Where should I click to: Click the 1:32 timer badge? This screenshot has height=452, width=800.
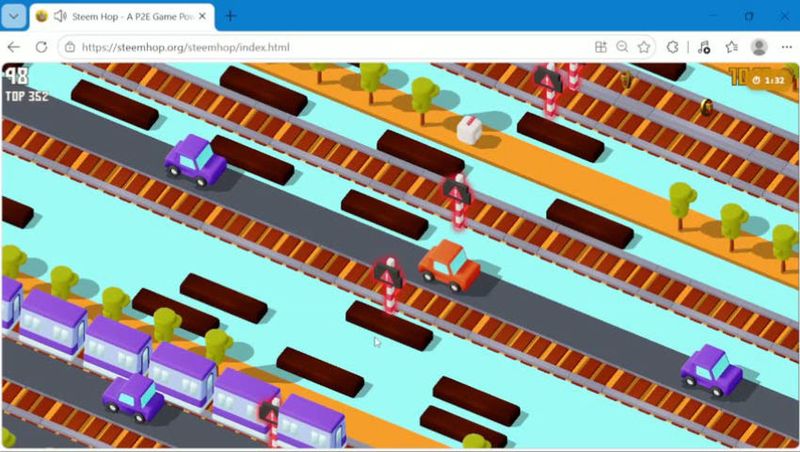click(x=769, y=80)
